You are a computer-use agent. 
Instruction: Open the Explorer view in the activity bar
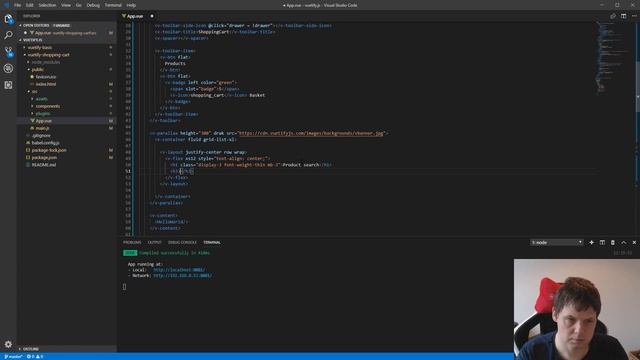8,19
